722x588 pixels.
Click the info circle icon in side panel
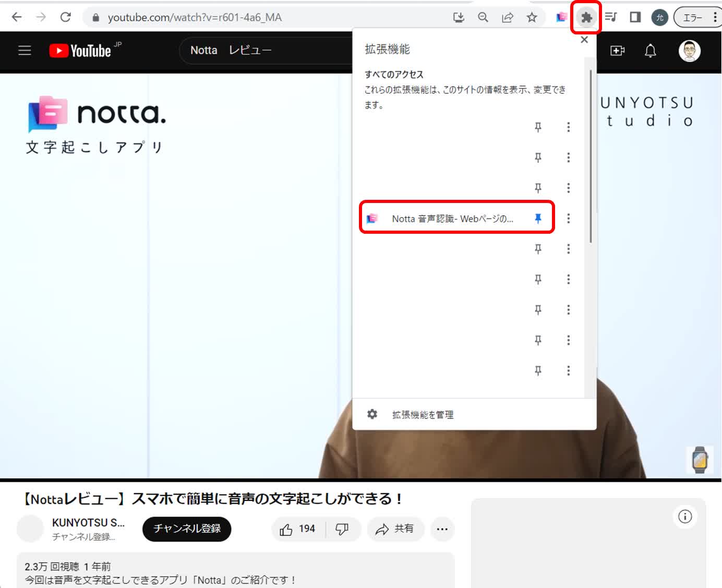pyautogui.click(x=685, y=517)
